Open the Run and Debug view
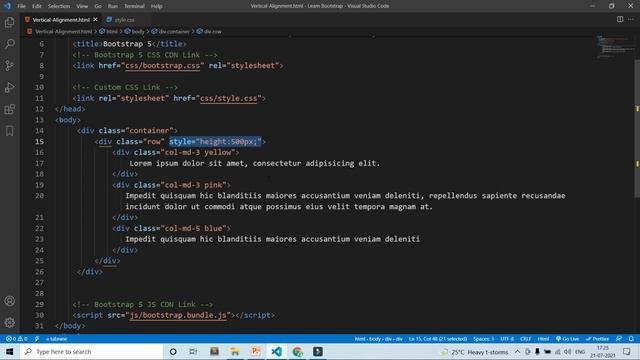The image size is (640, 360). coord(9,87)
